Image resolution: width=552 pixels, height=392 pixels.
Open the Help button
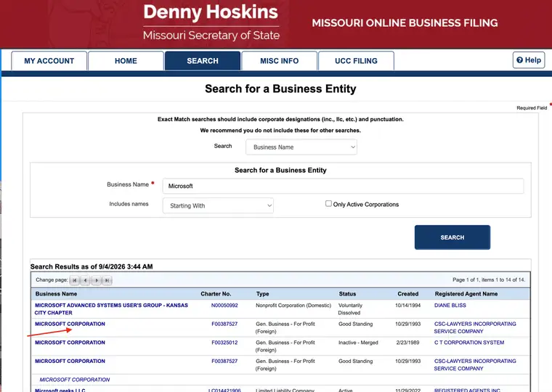(x=529, y=60)
